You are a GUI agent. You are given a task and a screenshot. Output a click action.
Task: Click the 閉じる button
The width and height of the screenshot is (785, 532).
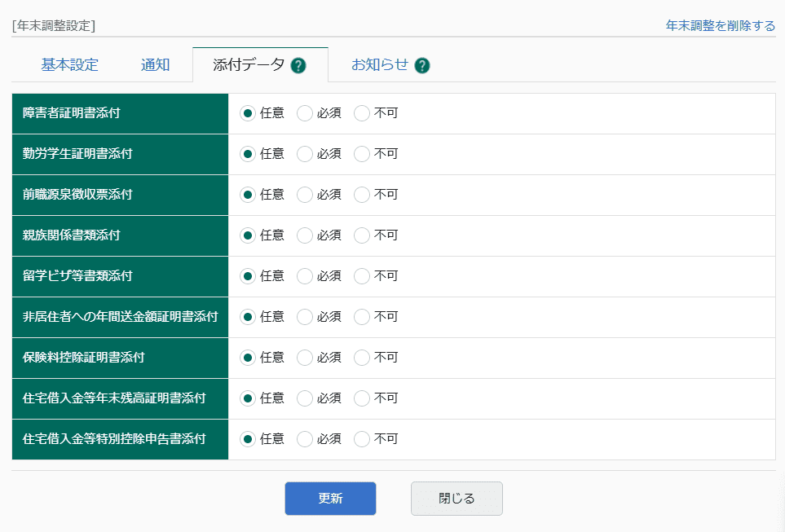[456, 499]
